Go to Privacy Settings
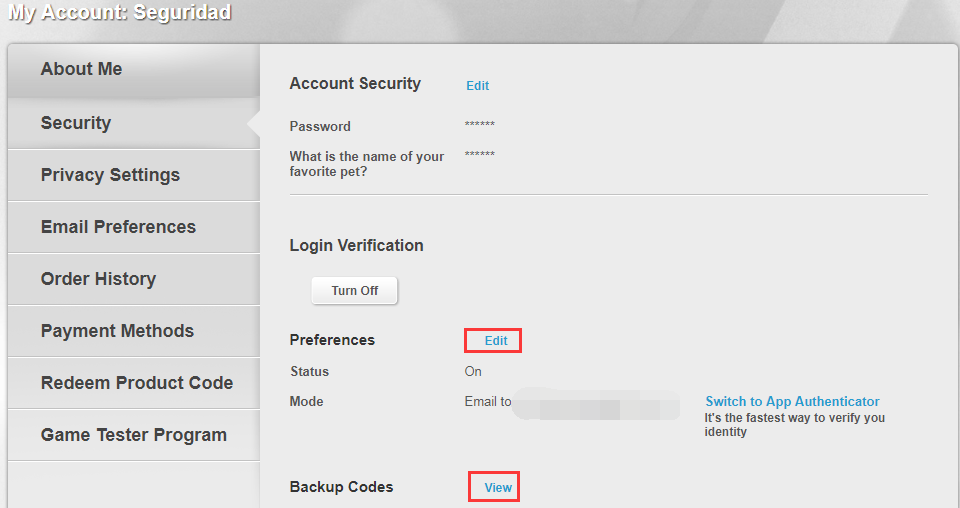Screen dimensions: 960x508 pyautogui.click(x=133, y=175)
